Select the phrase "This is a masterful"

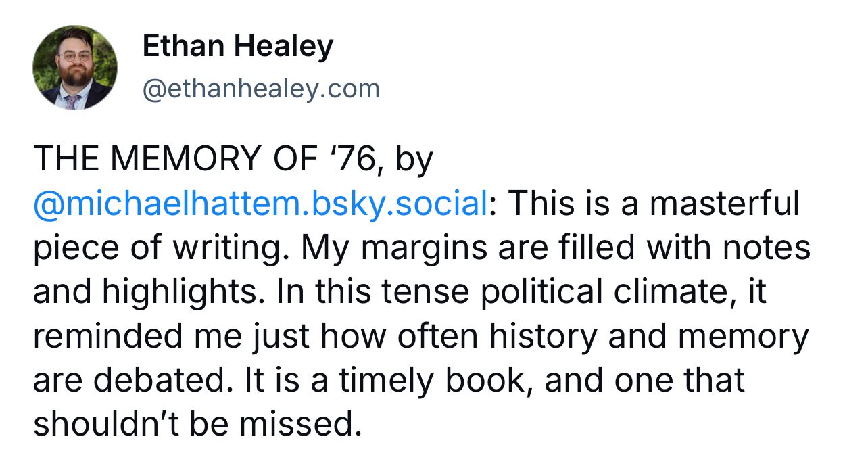click(652, 204)
